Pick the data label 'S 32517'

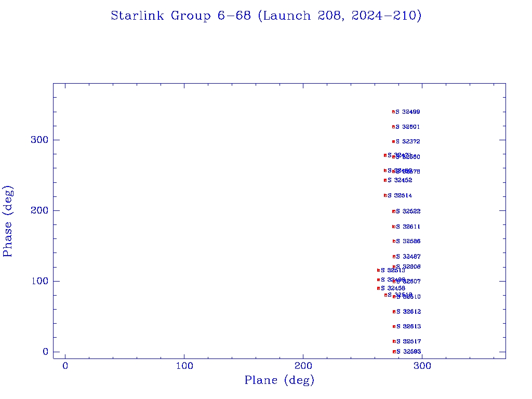tap(408, 341)
